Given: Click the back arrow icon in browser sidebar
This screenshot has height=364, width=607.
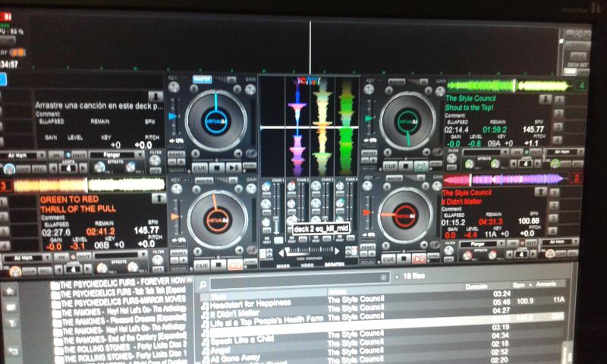Looking at the screenshot, I should point(12,351).
